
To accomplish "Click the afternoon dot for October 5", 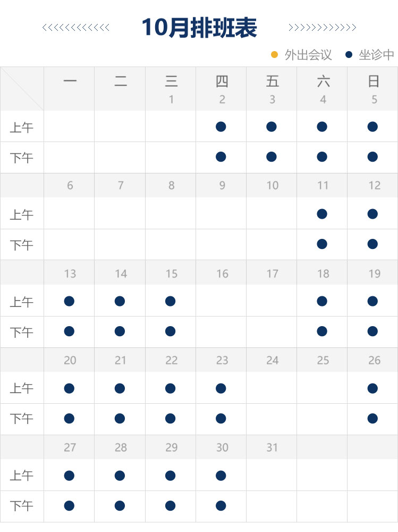I will pyautogui.click(x=372, y=157).
